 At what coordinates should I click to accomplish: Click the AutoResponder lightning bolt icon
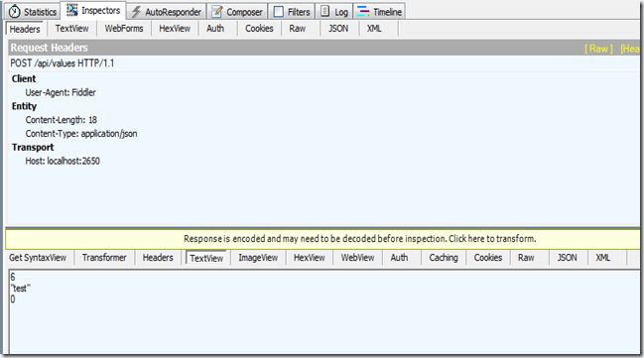[x=136, y=12]
